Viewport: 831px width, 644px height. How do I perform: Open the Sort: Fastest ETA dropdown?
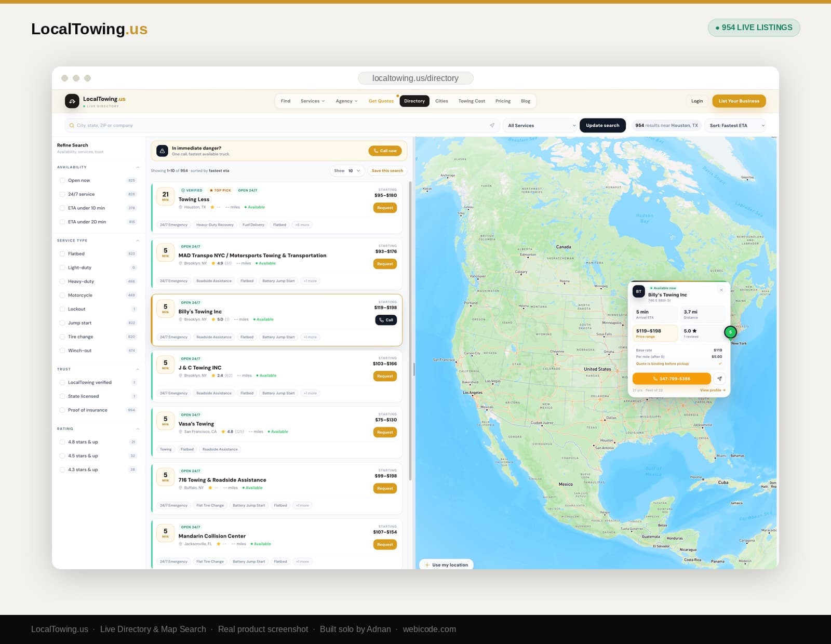[735, 125]
